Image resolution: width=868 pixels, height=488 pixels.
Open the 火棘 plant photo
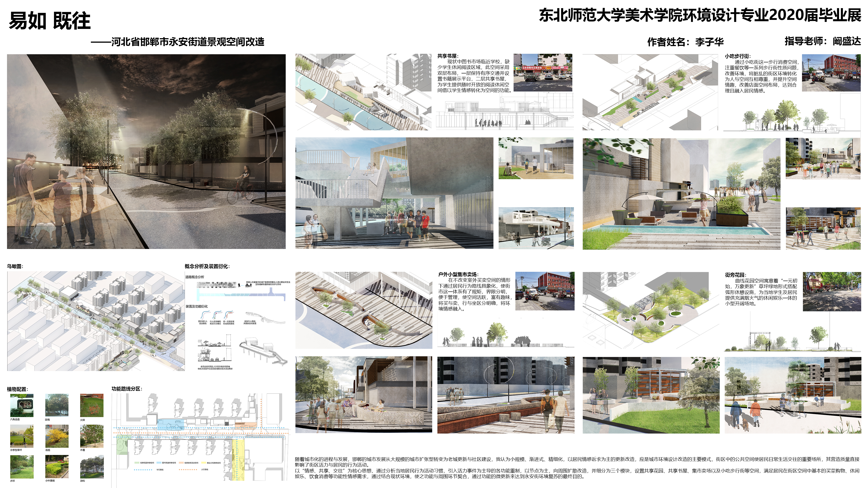92,406
